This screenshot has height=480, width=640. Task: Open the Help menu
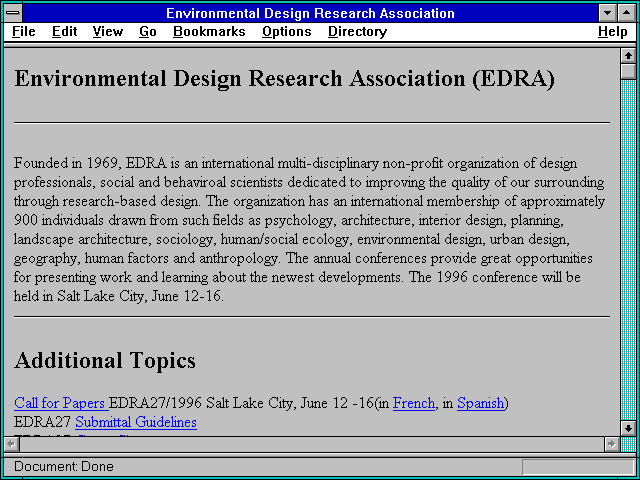(x=613, y=32)
